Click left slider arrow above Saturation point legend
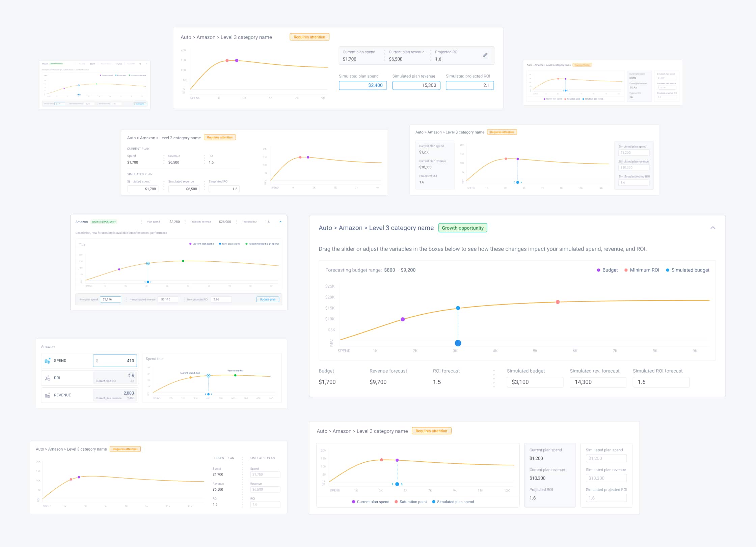Screen dimensions: 756x547 coord(393,484)
